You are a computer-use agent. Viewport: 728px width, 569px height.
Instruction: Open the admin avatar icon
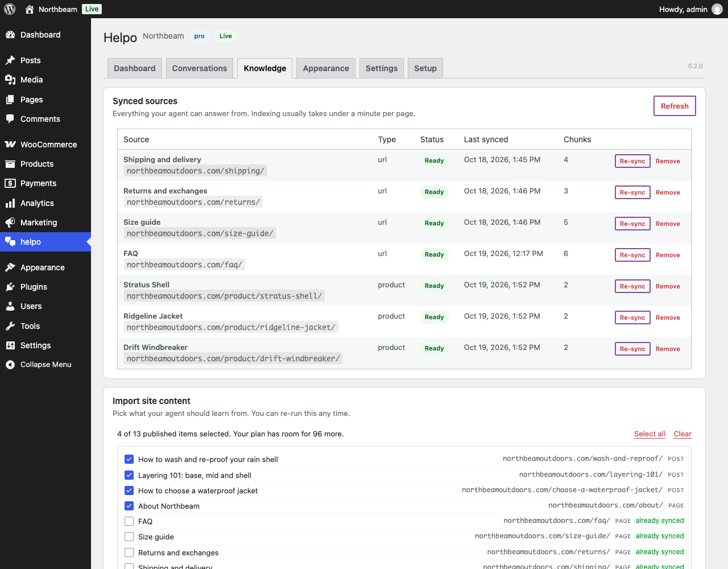(x=717, y=9)
